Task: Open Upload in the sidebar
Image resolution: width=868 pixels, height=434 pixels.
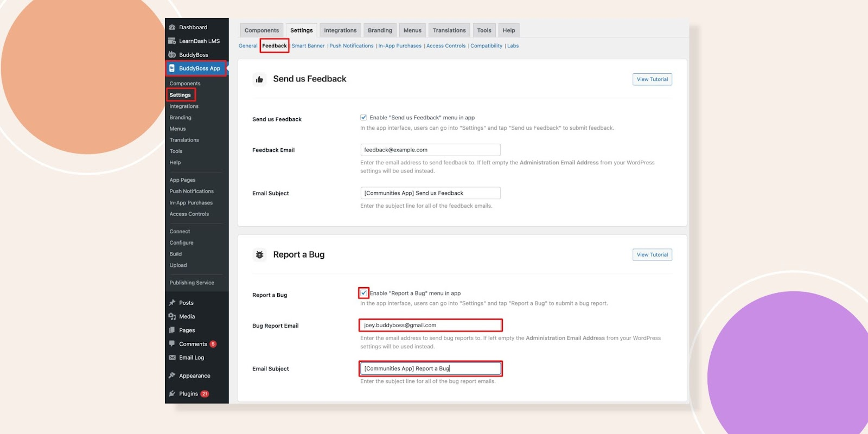Action: pyautogui.click(x=178, y=265)
